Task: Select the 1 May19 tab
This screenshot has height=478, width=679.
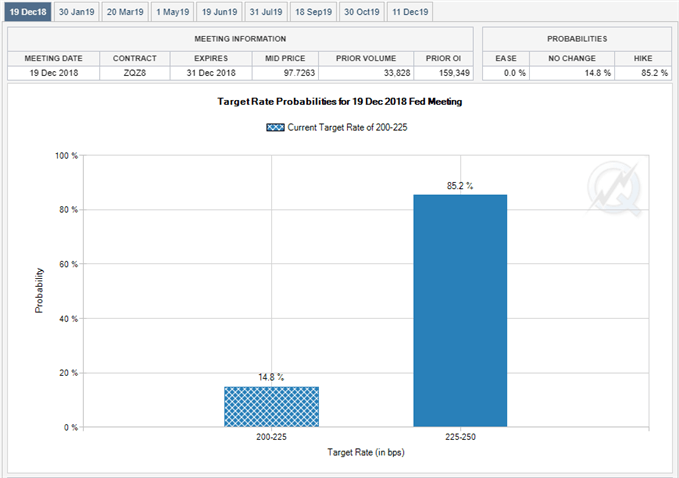Action: coord(173,12)
